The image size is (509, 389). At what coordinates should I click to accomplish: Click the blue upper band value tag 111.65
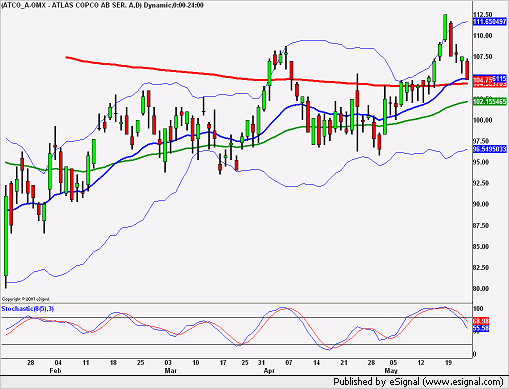[490, 21]
